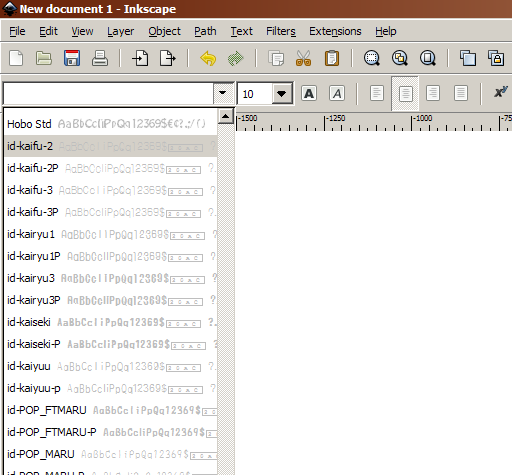Screen dimensions: 512x475
Task: Click the font family input field
Action: coord(109,94)
